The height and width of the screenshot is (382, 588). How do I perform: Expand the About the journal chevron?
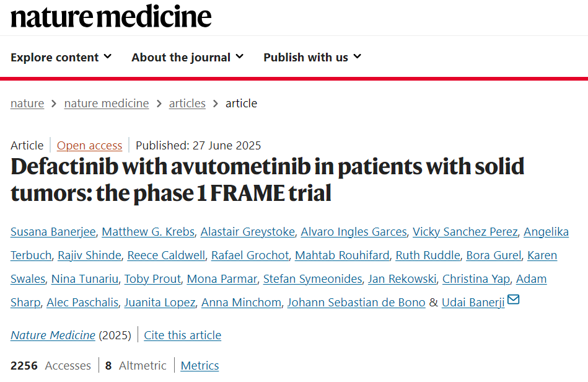[x=240, y=56]
